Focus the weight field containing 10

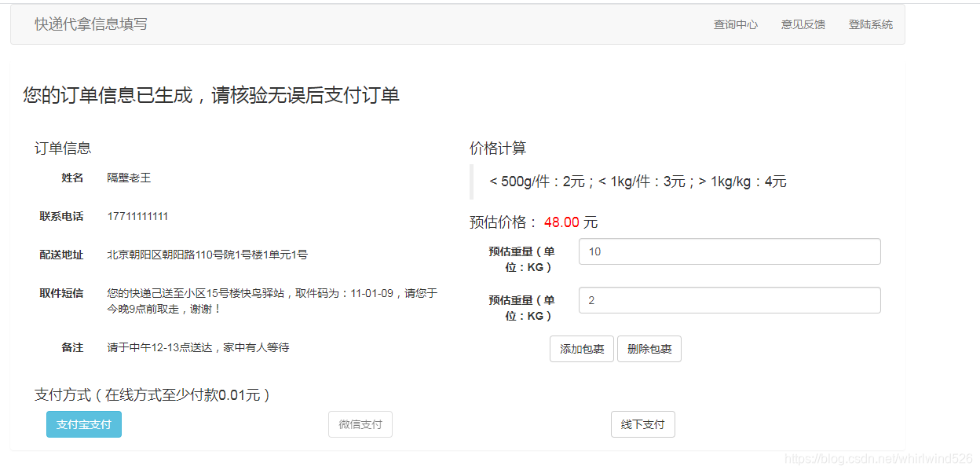(x=730, y=251)
